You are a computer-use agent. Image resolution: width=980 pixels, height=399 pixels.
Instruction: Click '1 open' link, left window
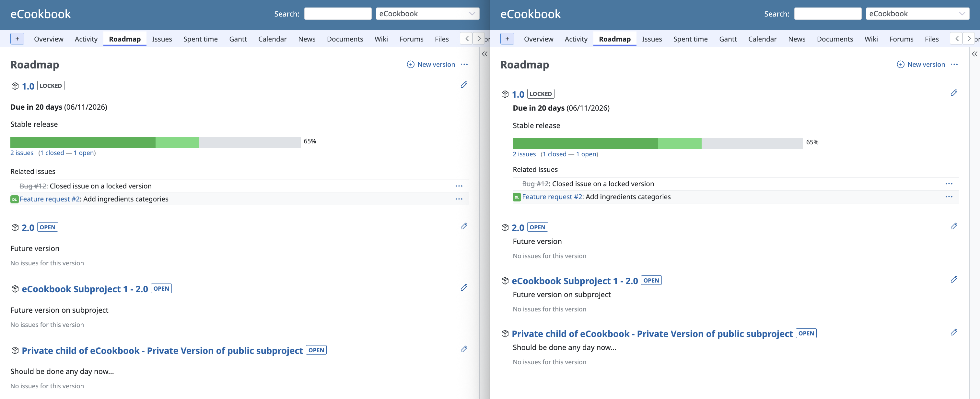tap(84, 153)
